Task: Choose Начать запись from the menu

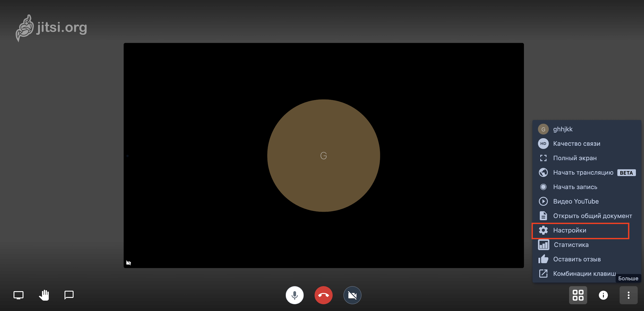Action: pos(575,187)
